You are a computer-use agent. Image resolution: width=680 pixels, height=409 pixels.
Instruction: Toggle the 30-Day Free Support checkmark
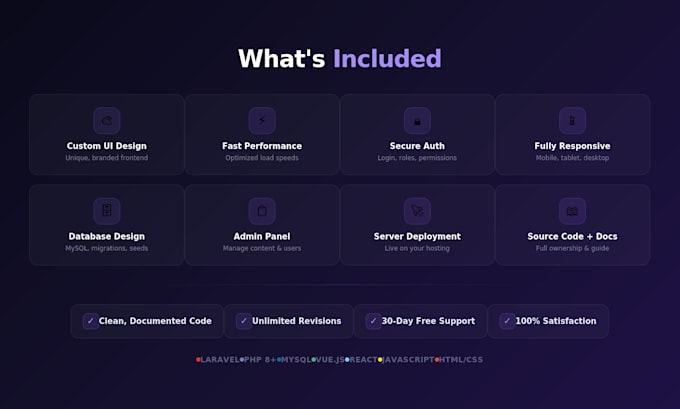[373, 321]
